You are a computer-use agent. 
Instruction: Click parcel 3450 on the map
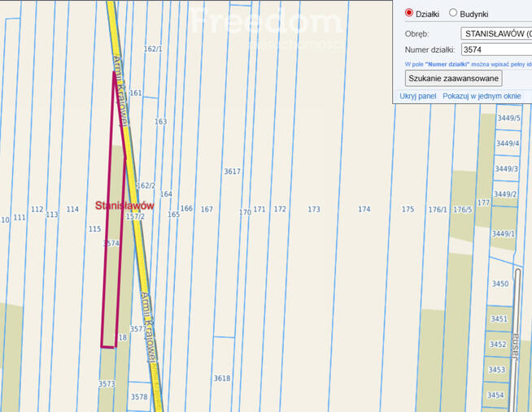pos(499,284)
